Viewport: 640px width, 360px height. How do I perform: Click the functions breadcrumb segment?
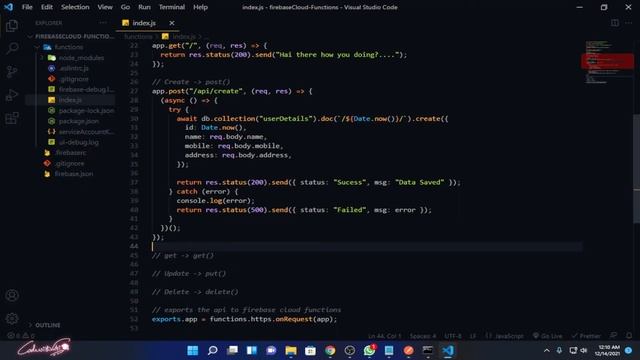click(x=138, y=37)
